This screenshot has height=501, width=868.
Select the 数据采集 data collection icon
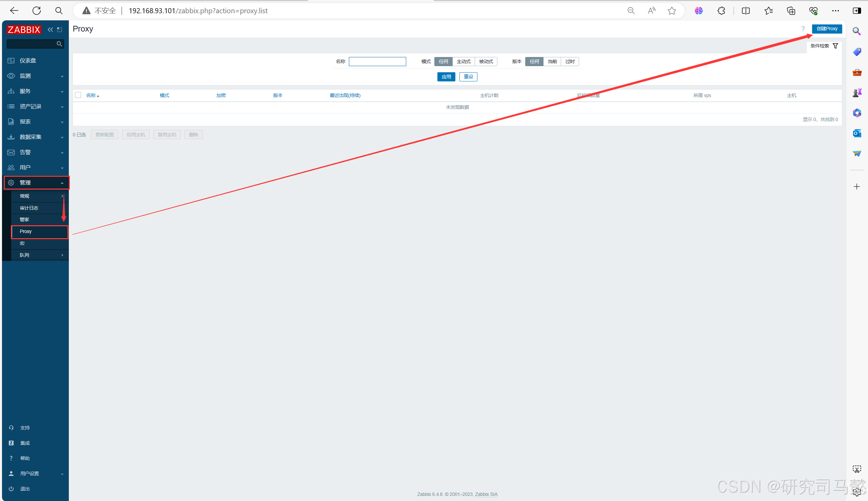click(x=10, y=137)
